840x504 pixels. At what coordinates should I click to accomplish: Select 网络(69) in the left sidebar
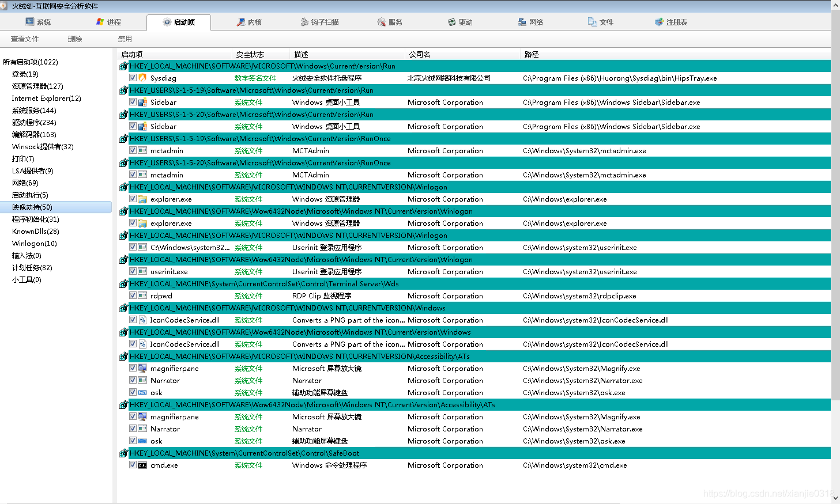coord(25,183)
